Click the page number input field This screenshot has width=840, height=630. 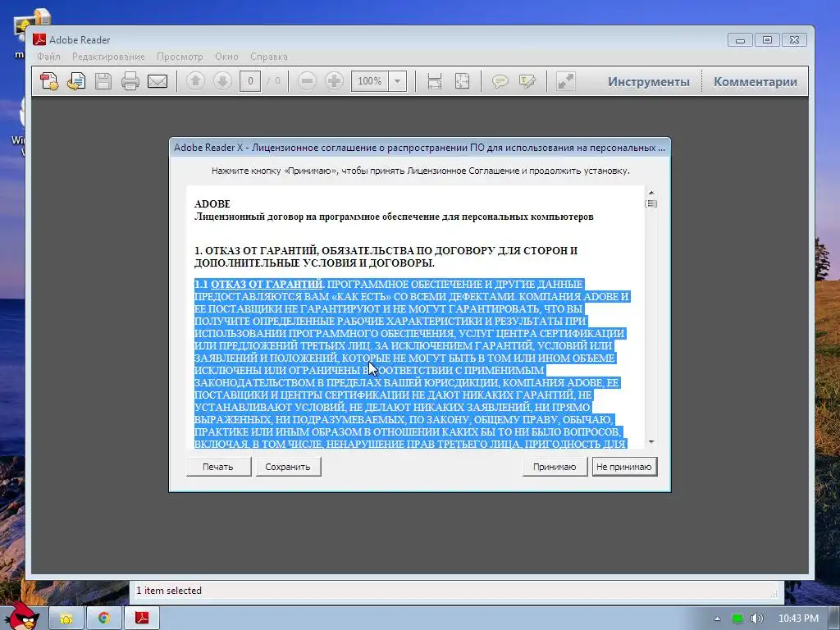[250, 81]
